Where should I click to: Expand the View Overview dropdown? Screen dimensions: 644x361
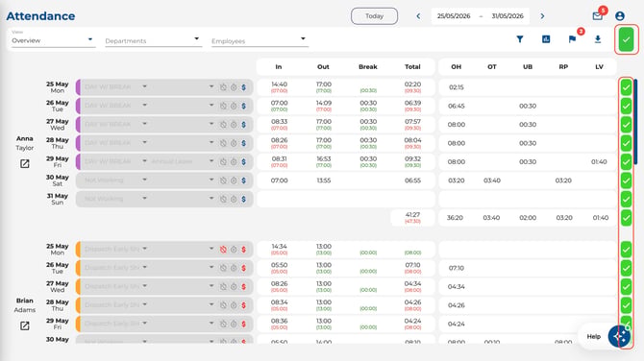point(53,39)
